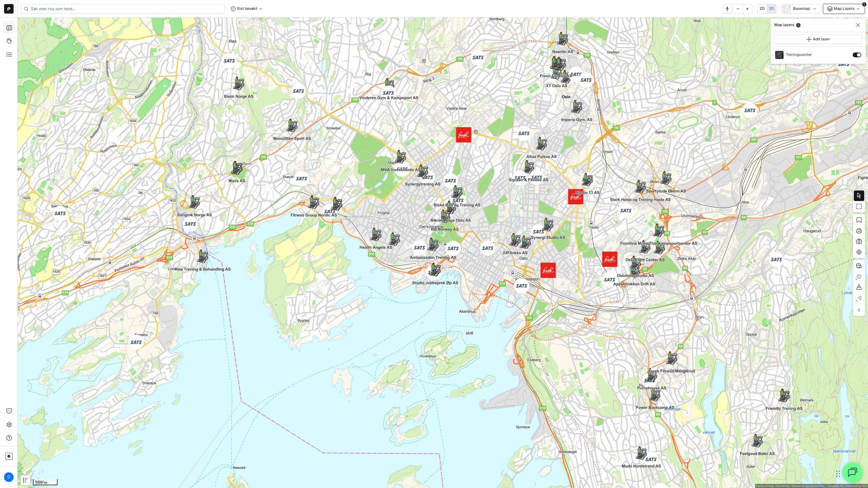This screenshot has width=868, height=488.
Task: Toggle the Treningssenter layer off
Action: tap(857, 55)
